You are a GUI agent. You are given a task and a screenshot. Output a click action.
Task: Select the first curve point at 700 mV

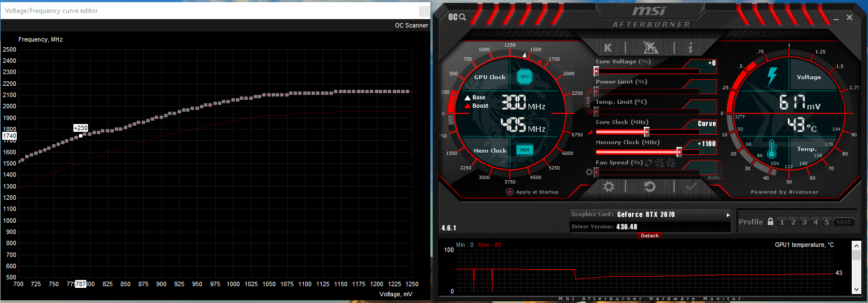(20, 161)
